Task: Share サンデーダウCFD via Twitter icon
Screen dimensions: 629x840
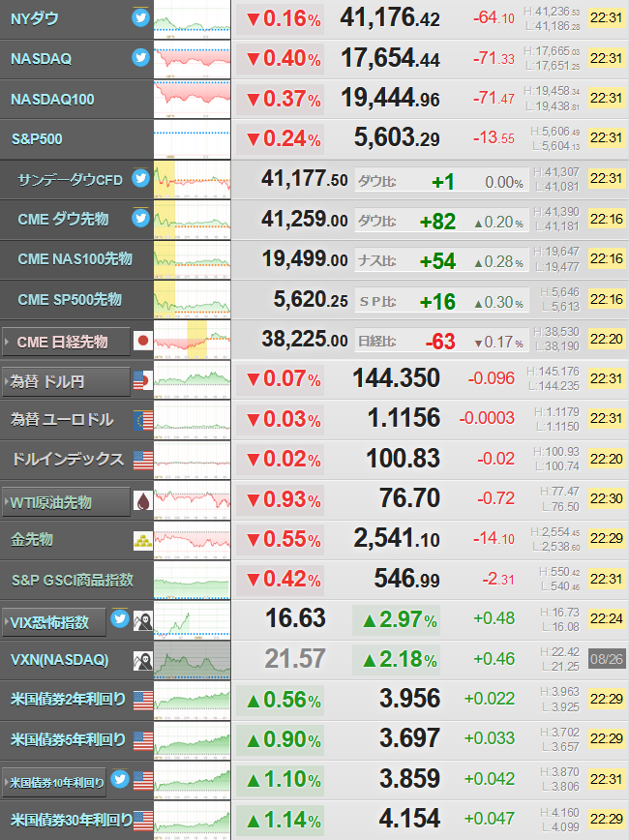Action: (x=140, y=178)
